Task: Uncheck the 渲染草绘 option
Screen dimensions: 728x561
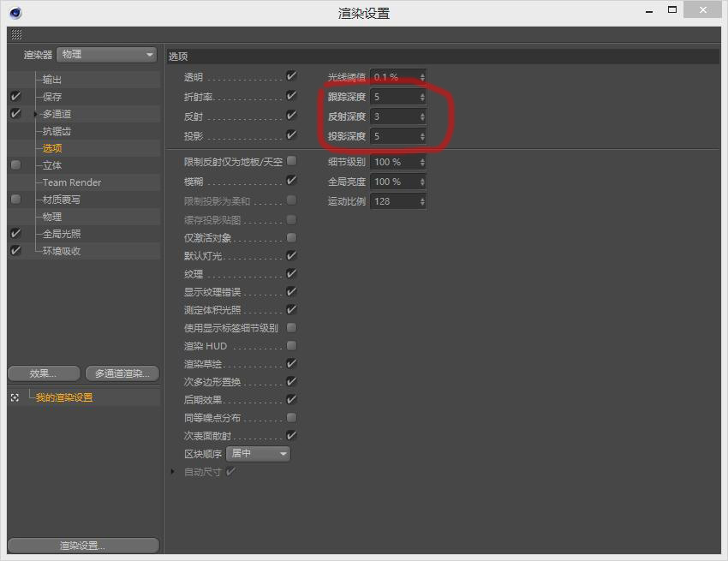Action: tap(291, 363)
